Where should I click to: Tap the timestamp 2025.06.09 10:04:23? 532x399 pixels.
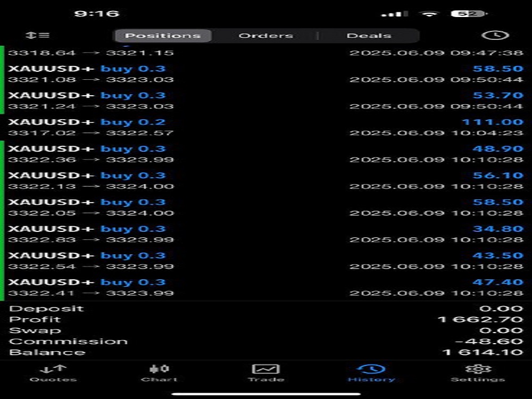point(436,133)
